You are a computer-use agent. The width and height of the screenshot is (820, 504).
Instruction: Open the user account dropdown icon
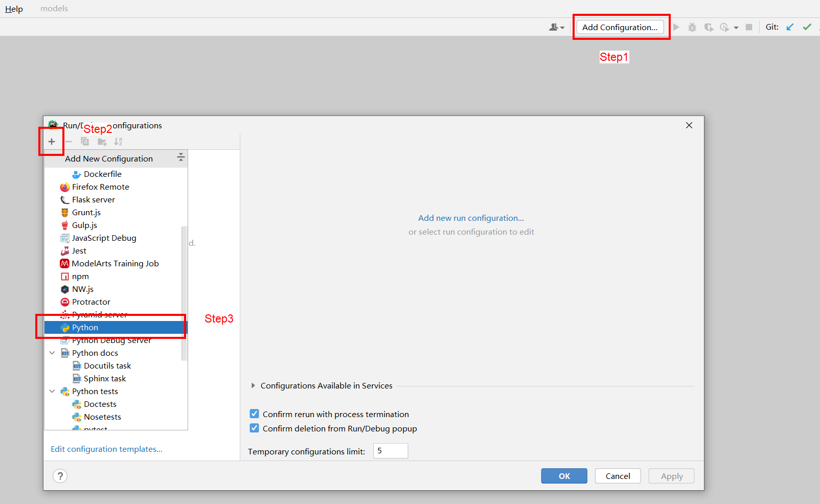[x=557, y=28]
